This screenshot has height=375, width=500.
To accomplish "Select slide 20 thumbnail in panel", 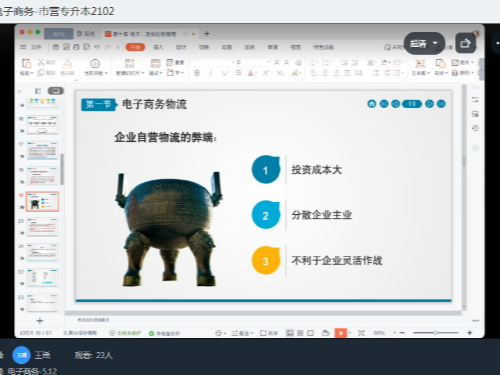I will coord(42,227).
